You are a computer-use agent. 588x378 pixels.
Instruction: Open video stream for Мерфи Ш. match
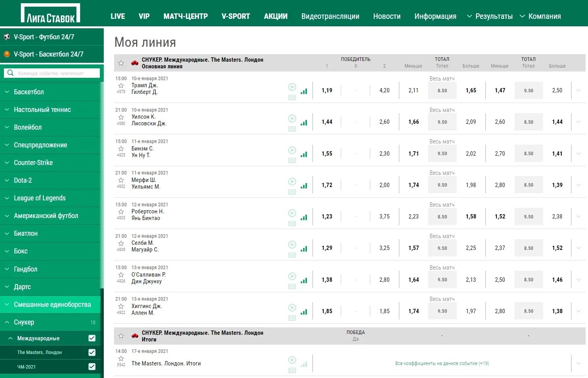click(x=292, y=182)
